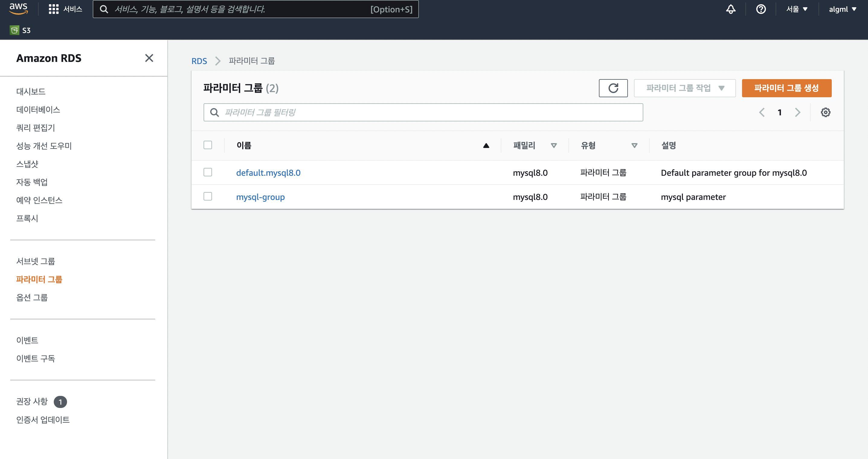The image size is (868, 459).
Task: Focus the AWS global search field
Action: click(x=256, y=9)
